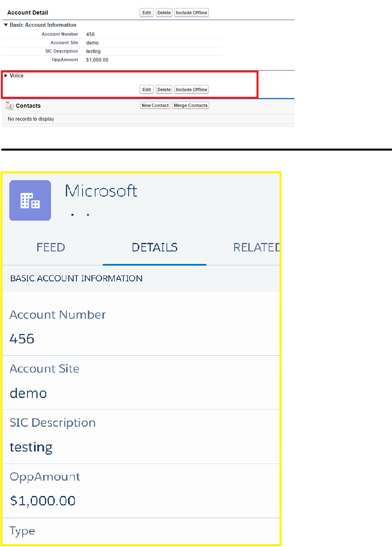Collapse the Basic Account Information section
The width and height of the screenshot is (392, 547).
click(6, 25)
